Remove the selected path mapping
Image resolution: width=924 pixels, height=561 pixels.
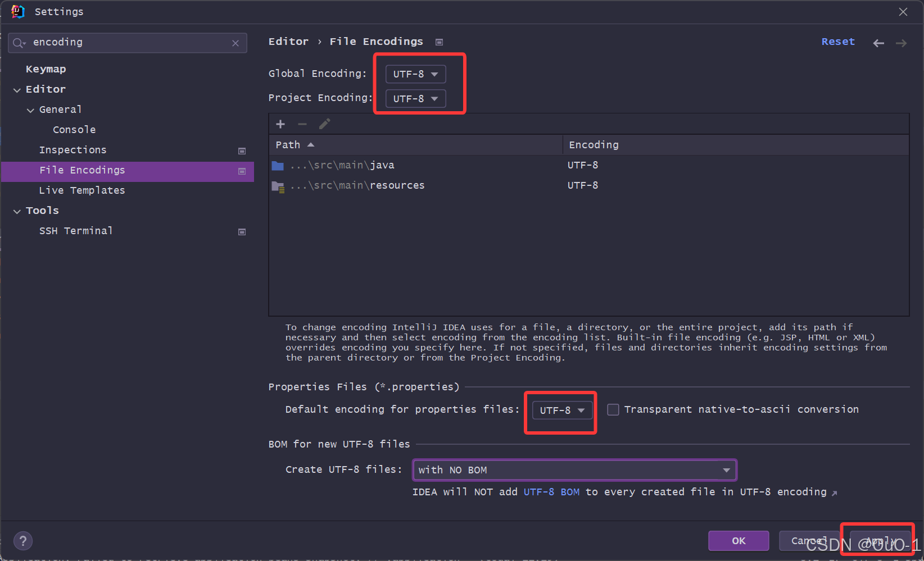click(x=302, y=124)
